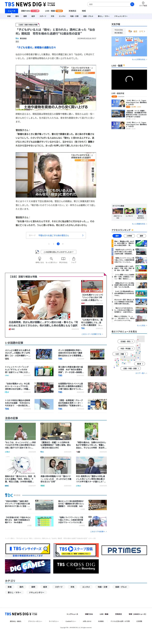Open もっと天気を見る link
152x644 pixels.
(x=139, y=59)
